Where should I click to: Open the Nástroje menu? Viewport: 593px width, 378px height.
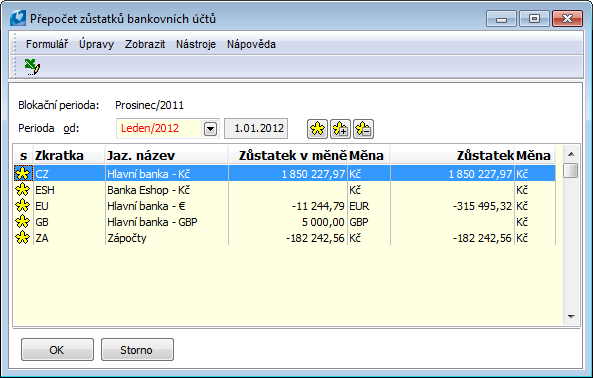pyautogui.click(x=196, y=44)
